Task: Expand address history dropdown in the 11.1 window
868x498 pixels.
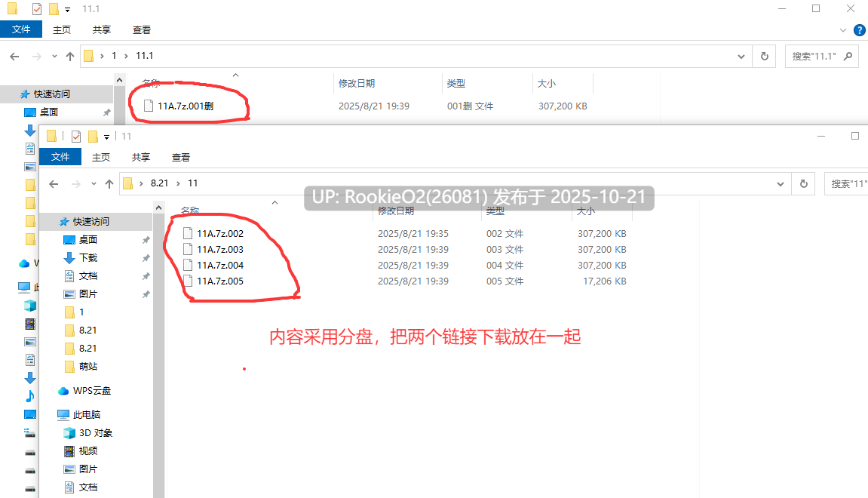Action: pos(741,56)
